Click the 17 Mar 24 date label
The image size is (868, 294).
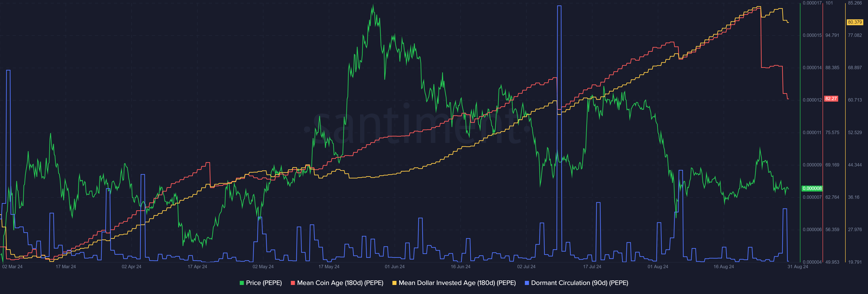[x=66, y=267]
